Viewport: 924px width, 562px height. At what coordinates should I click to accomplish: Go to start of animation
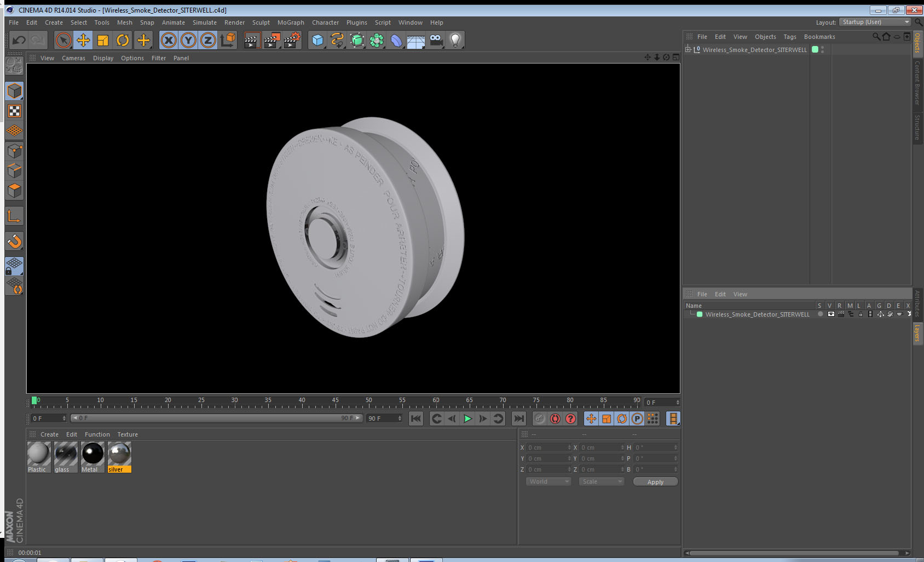click(x=416, y=418)
